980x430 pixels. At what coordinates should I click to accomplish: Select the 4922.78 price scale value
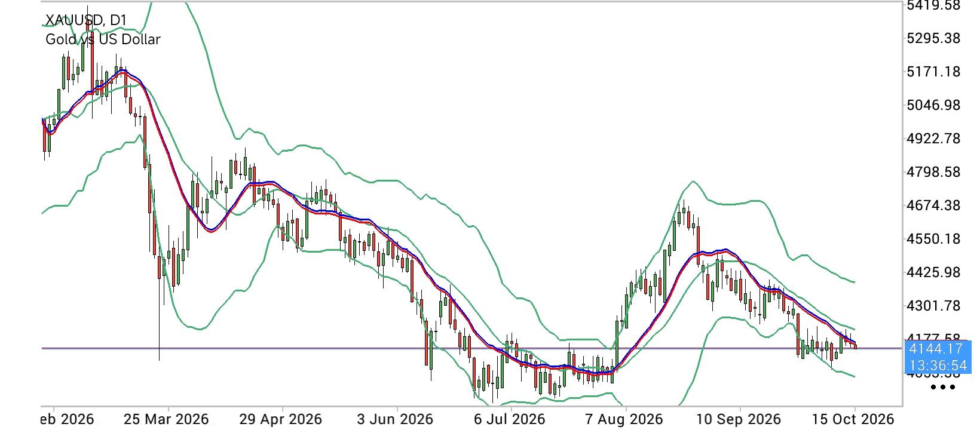pos(933,139)
